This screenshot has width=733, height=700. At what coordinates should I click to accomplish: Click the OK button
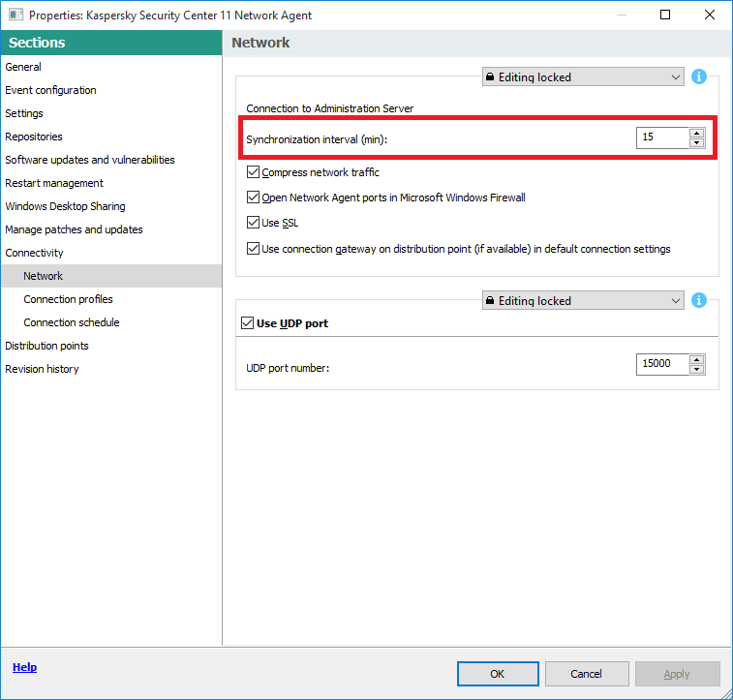(x=498, y=674)
